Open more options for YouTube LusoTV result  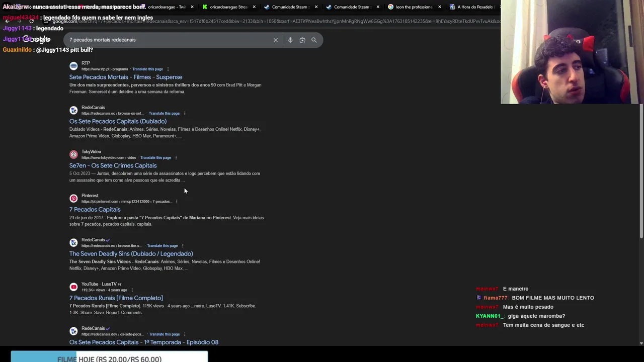point(132,290)
